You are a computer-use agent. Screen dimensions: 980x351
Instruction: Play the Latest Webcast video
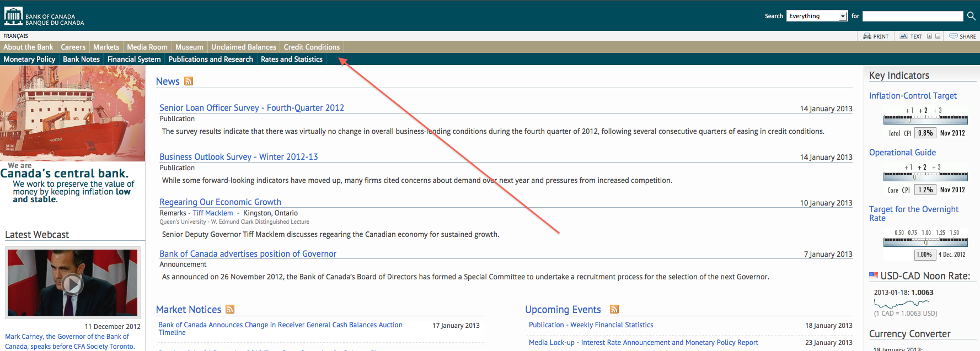pyautogui.click(x=72, y=284)
